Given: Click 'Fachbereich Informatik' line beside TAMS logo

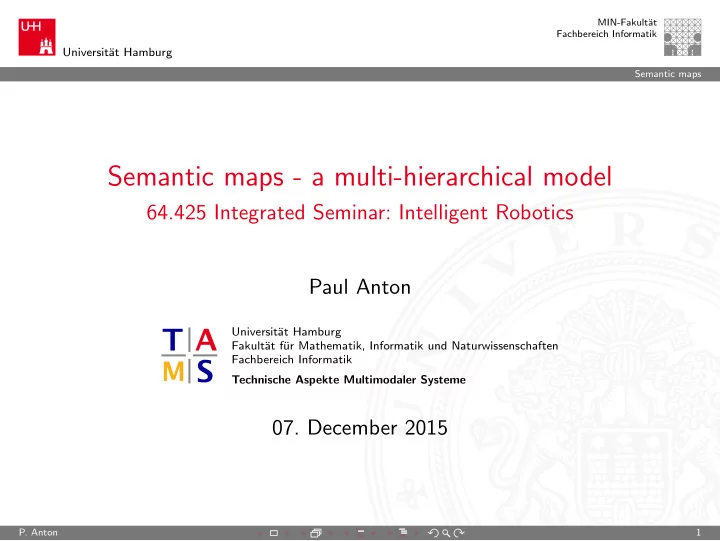Looking at the screenshot, I should pyautogui.click(x=292, y=360).
